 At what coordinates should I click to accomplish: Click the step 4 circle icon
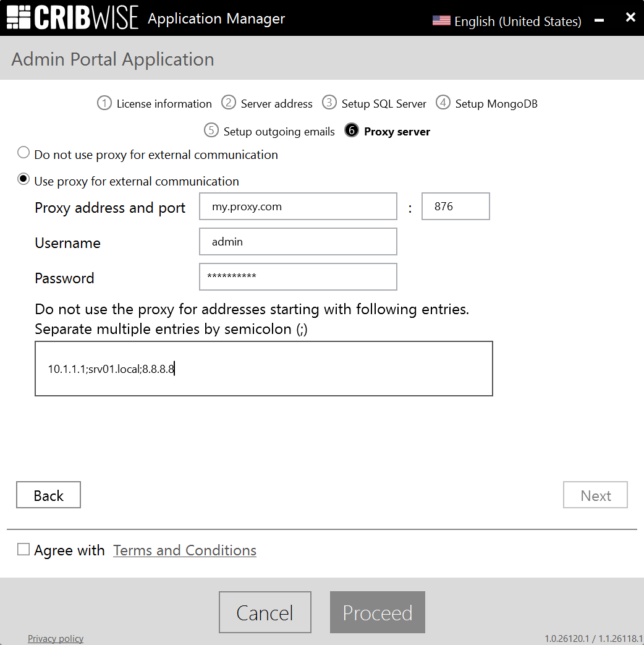(x=443, y=103)
